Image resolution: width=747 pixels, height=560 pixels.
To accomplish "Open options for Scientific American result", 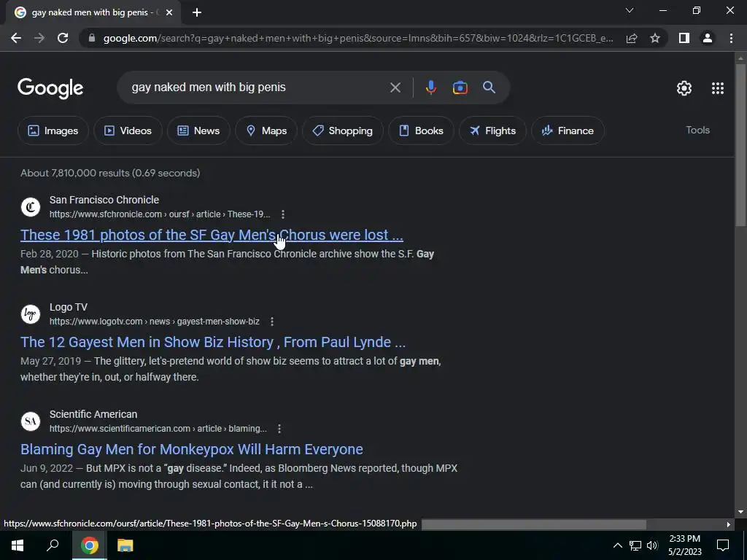I will [279, 429].
